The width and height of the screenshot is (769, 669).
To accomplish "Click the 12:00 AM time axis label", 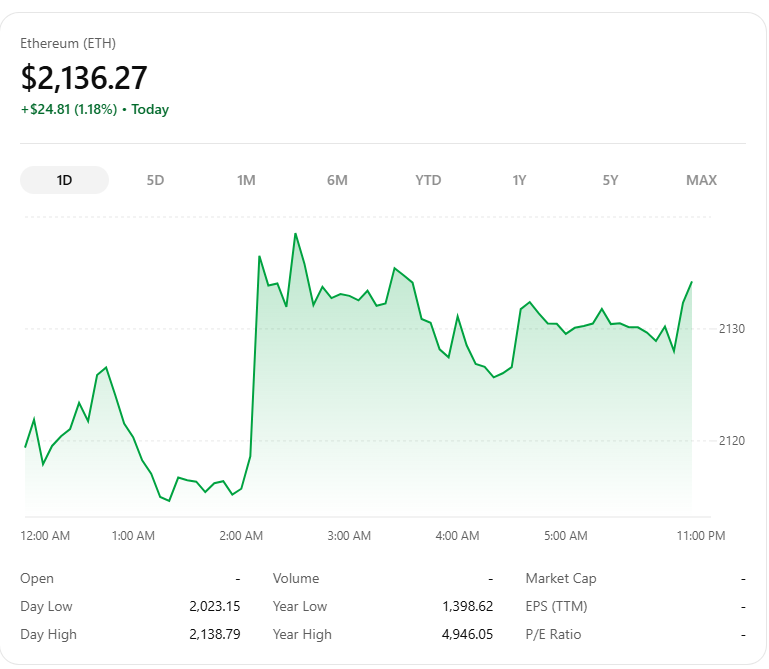I will pyautogui.click(x=45, y=536).
